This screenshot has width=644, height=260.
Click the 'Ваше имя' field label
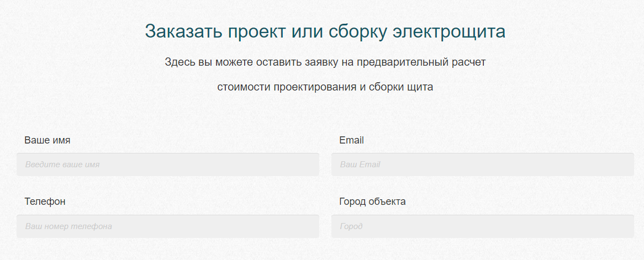47,140
